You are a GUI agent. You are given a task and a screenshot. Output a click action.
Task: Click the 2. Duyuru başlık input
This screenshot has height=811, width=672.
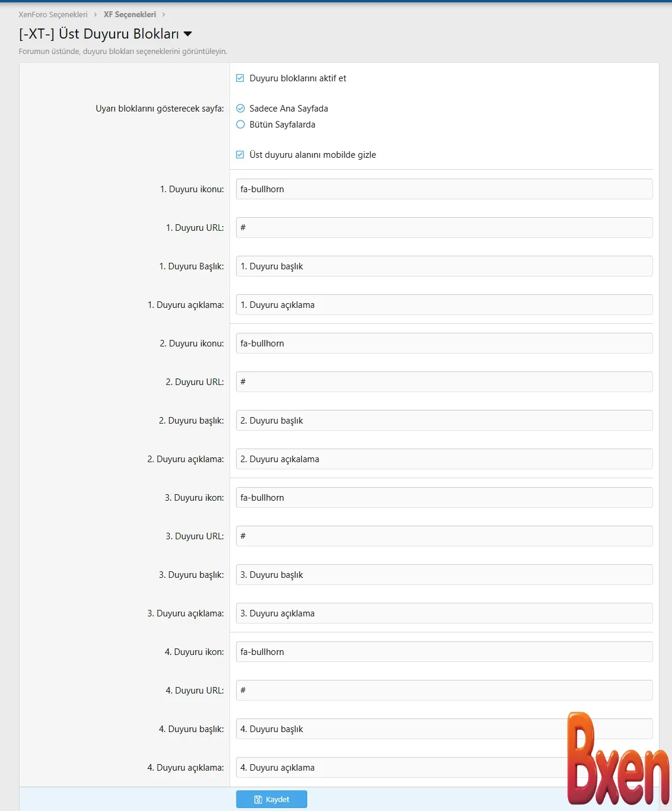coord(444,420)
